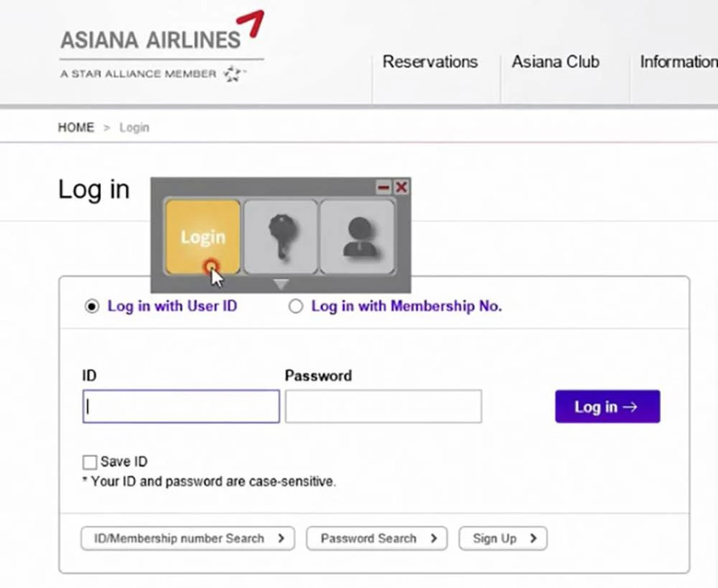Click the Star Alliance member emblem
The height and width of the screenshot is (588, 718).
[x=233, y=74]
